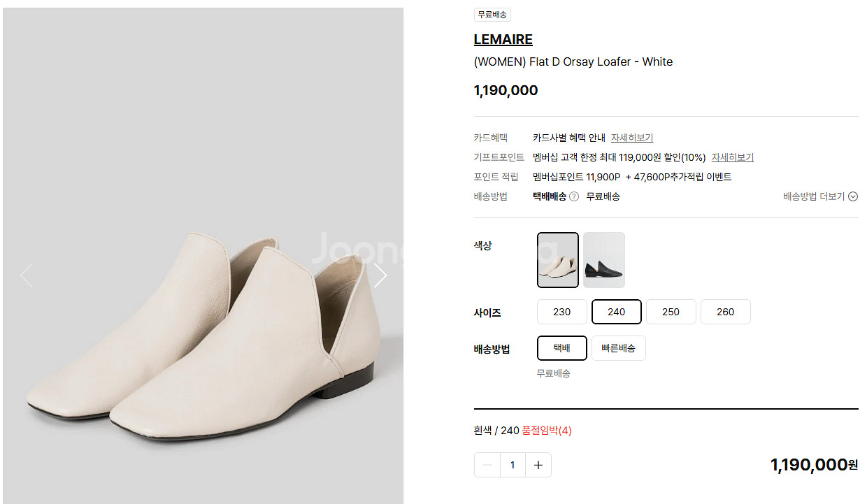Select size 240
The image size is (867, 504).
pyautogui.click(x=616, y=312)
